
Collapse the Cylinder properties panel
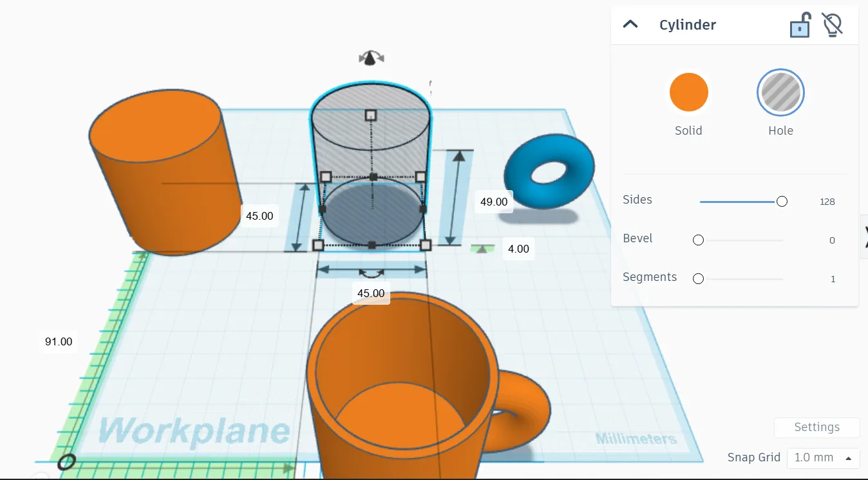click(x=630, y=25)
